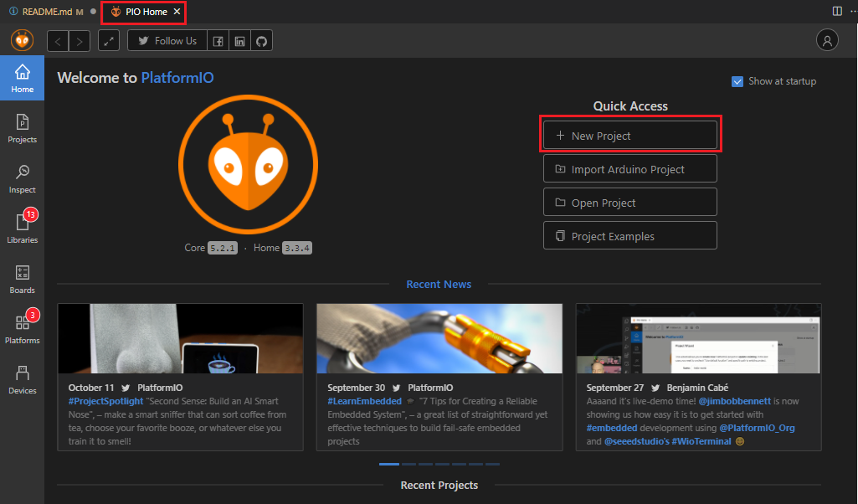This screenshot has width=858, height=504.
Task: Open the user account profile icon
Action: (827, 40)
